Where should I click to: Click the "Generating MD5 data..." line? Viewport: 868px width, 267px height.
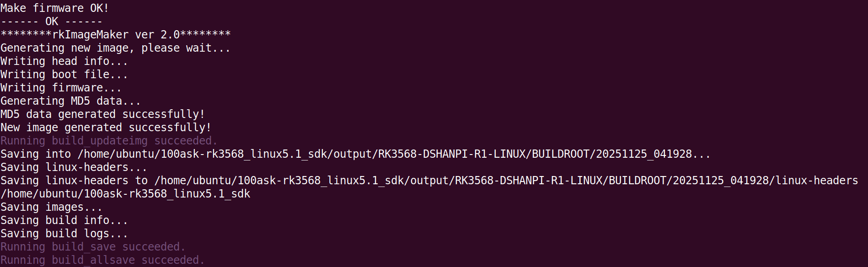[x=70, y=101]
